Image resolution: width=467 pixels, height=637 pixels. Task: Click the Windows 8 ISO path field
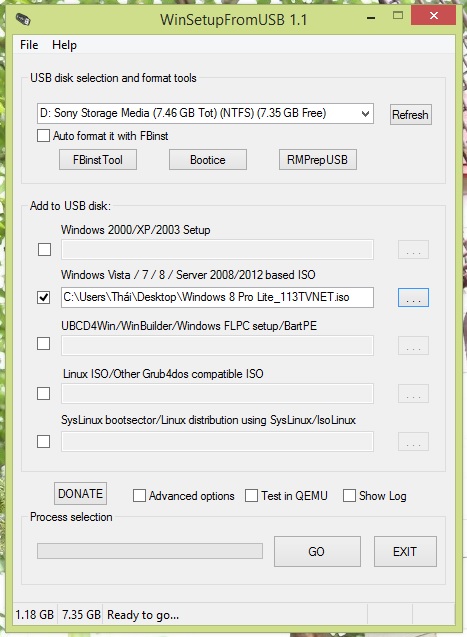click(217, 297)
